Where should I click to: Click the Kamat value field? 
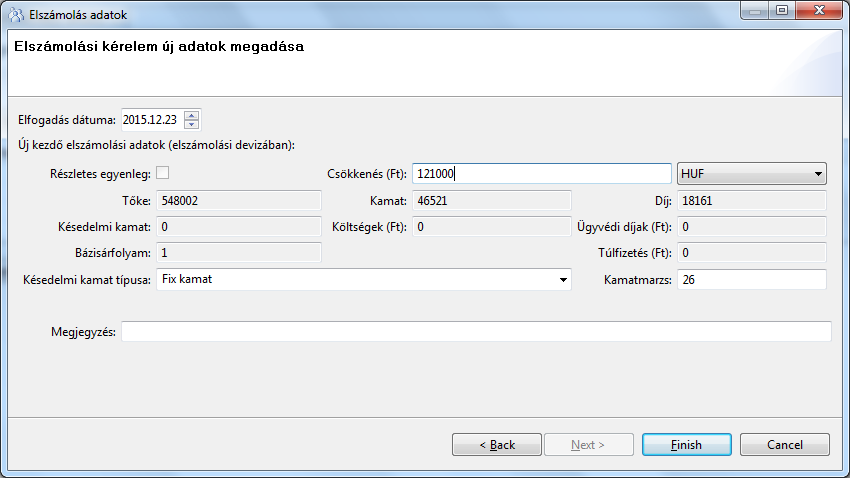pyautogui.click(x=490, y=201)
